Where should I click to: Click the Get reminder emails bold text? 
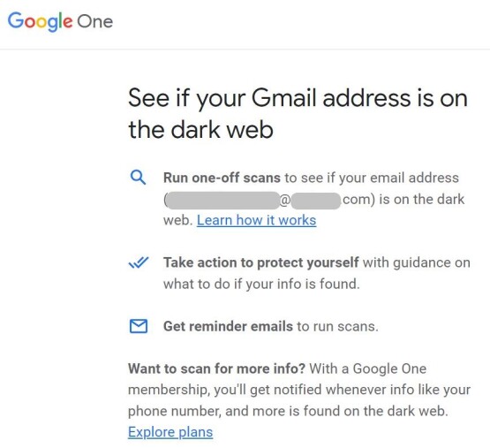(228, 326)
